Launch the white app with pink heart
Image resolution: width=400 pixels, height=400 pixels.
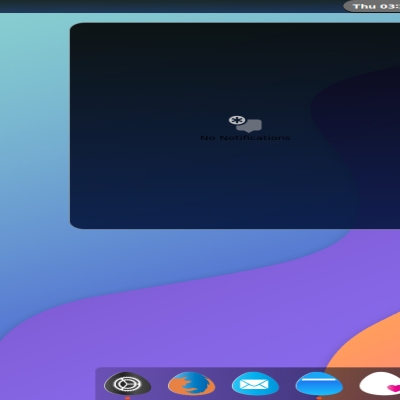tap(380, 384)
